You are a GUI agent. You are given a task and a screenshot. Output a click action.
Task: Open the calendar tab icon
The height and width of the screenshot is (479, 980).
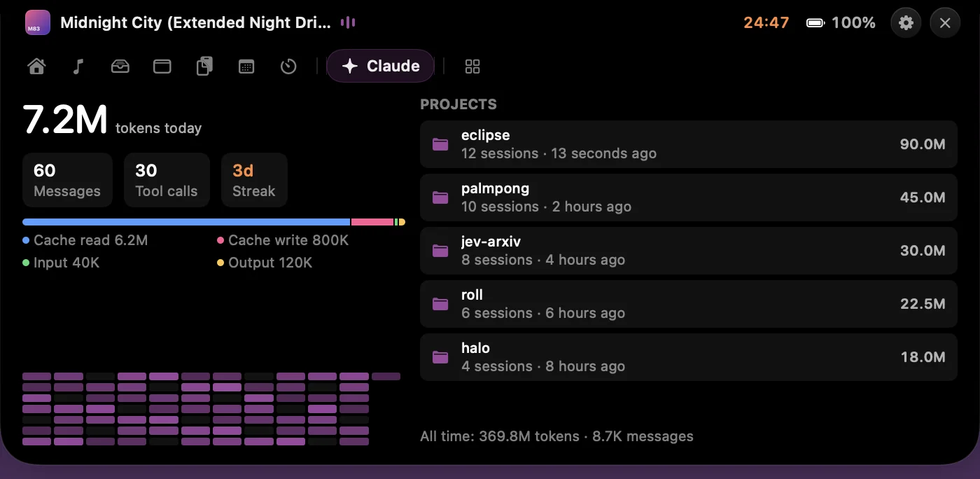coord(246,67)
